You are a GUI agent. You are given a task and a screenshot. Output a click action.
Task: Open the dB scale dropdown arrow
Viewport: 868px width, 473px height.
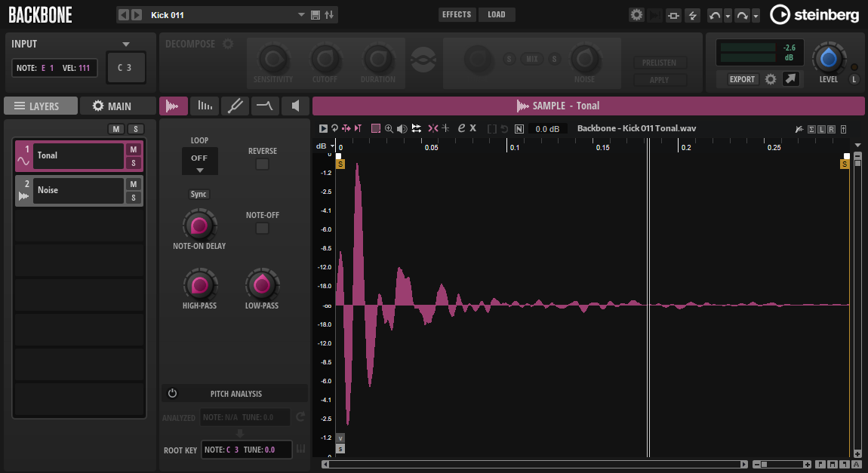[x=332, y=146]
